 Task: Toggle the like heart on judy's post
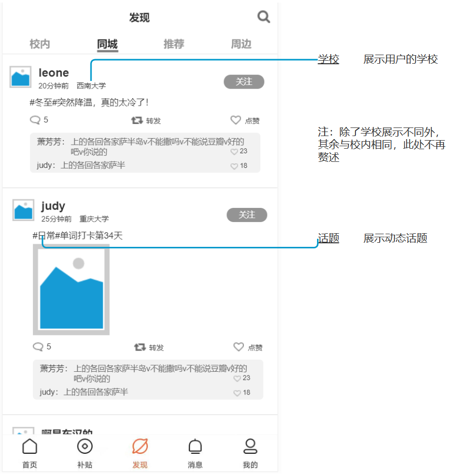click(239, 347)
